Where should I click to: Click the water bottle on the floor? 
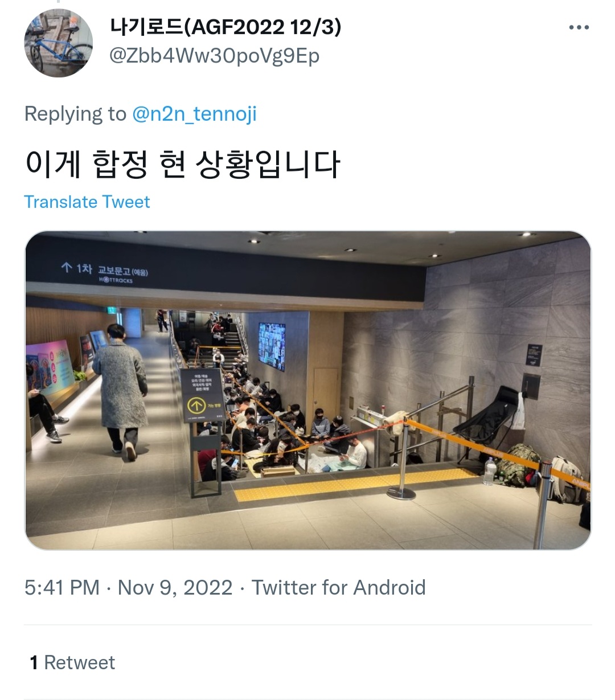click(x=489, y=472)
